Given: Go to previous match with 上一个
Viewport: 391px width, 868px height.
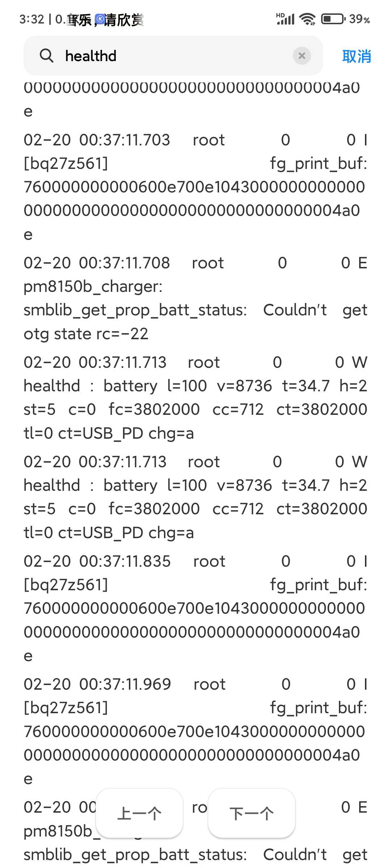Looking at the screenshot, I should pyautogui.click(x=139, y=813).
